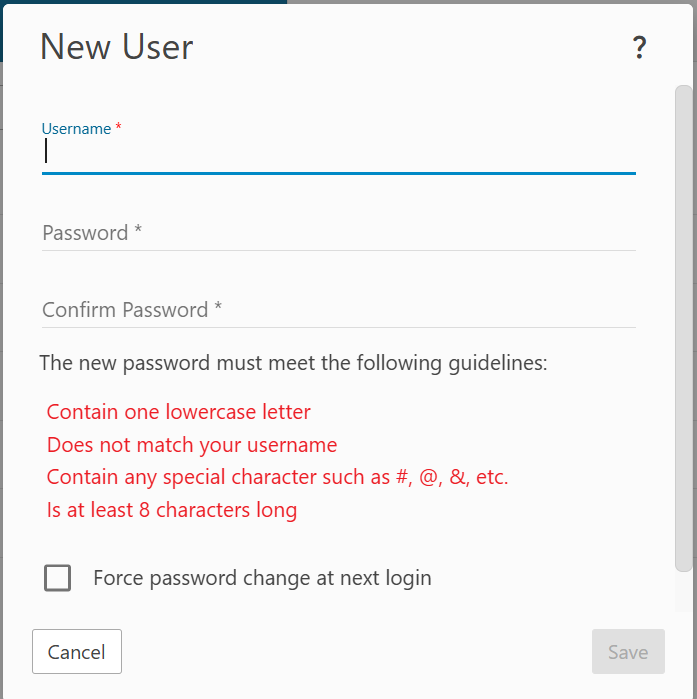Click into the Password field
The height and width of the screenshot is (699, 697).
[x=338, y=233]
